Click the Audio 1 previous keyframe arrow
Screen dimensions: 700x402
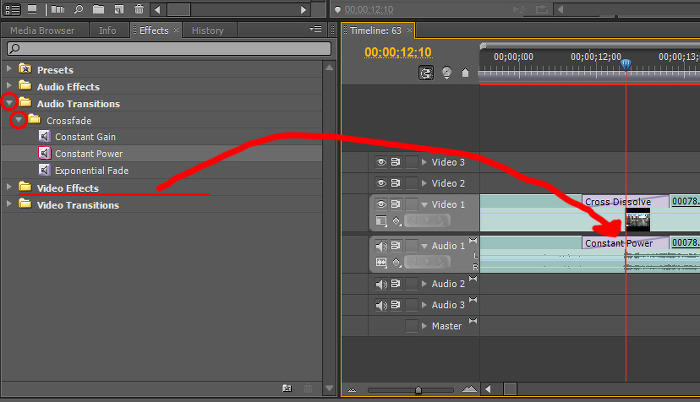(412, 262)
